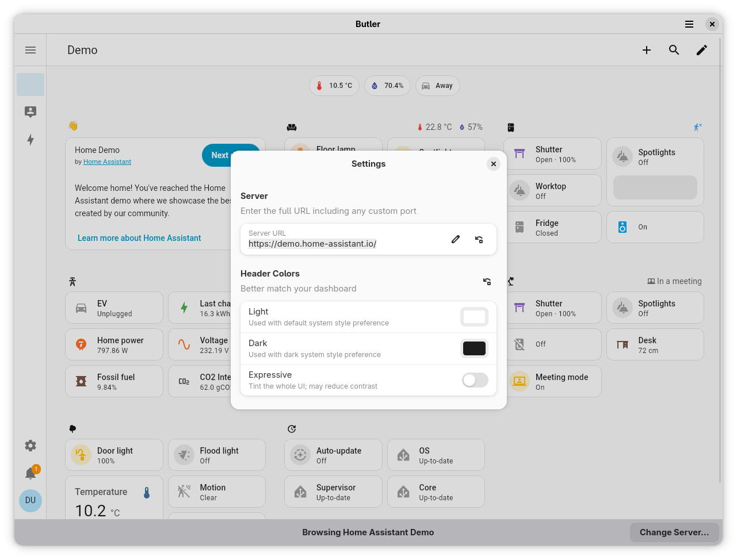Click the Door light bulb icon
Viewport: 737px width, 560px height.
coord(81,455)
